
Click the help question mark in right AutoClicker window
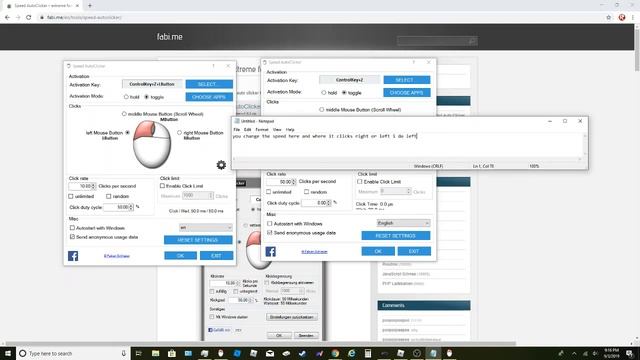(413, 62)
